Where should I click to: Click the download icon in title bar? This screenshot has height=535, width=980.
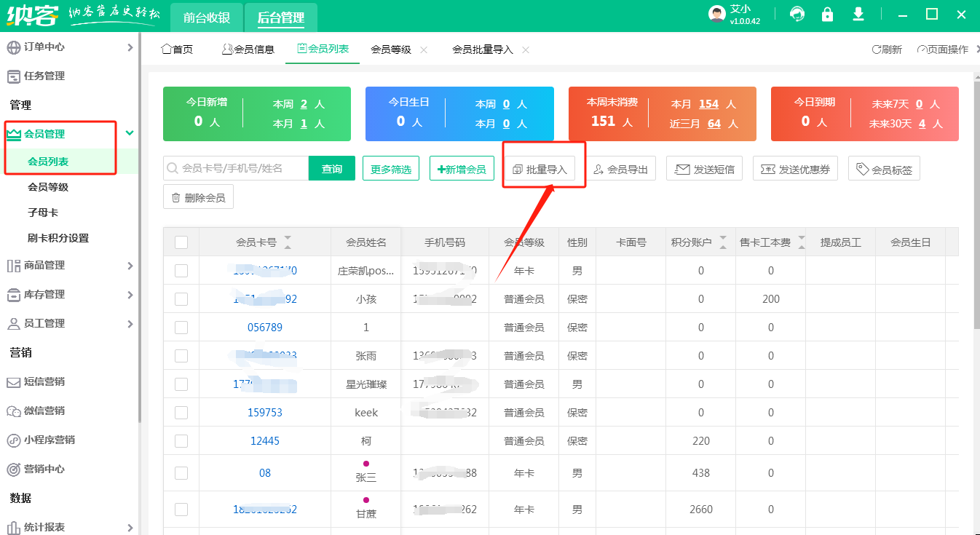(x=858, y=15)
